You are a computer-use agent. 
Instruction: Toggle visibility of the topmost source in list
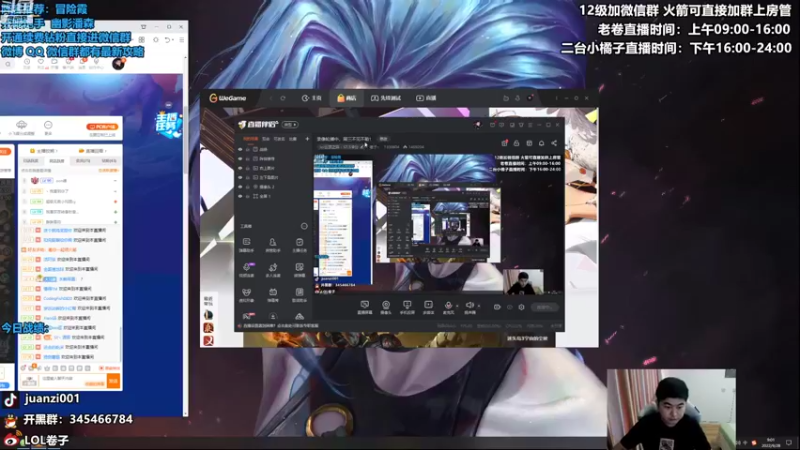[240, 149]
